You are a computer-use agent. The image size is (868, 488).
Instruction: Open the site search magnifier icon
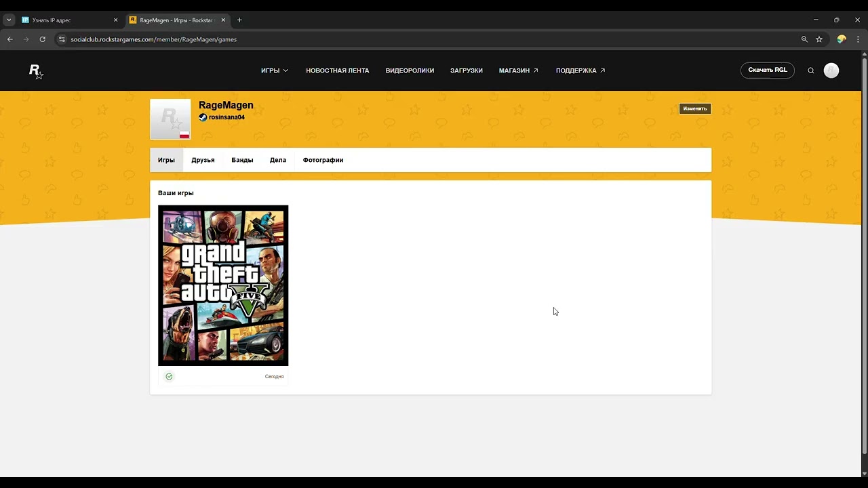click(x=810, y=70)
